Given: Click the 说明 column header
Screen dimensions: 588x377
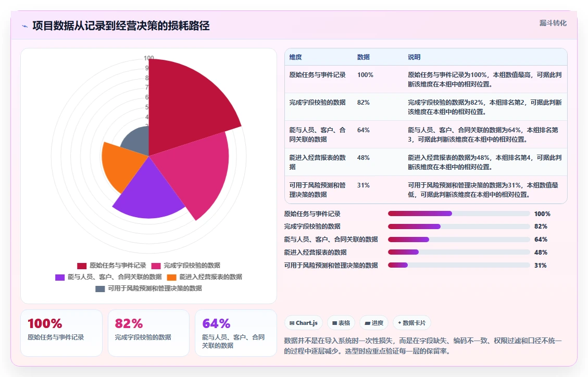Looking at the screenshot, I should [x=414, y=57].
